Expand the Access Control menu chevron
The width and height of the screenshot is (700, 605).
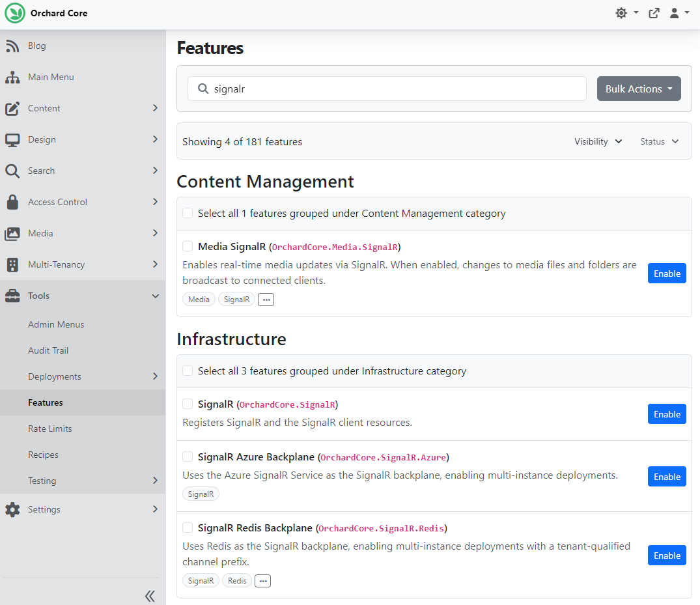click(155, 202)
